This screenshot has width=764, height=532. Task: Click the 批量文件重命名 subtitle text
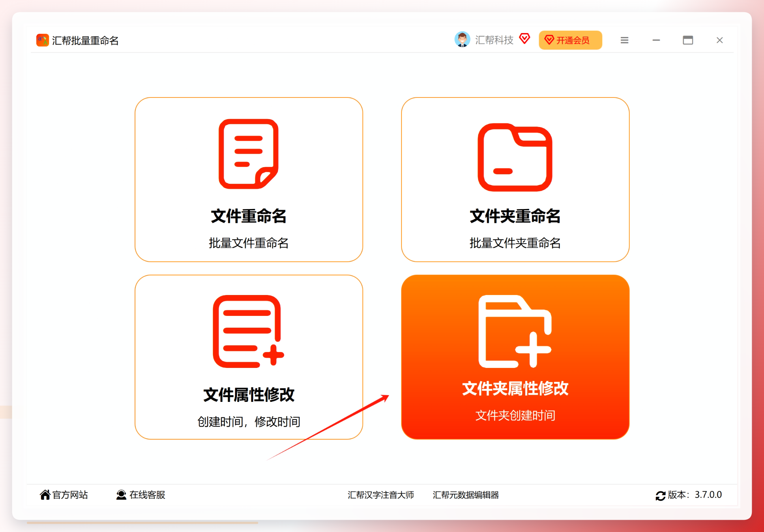[249, 243]
